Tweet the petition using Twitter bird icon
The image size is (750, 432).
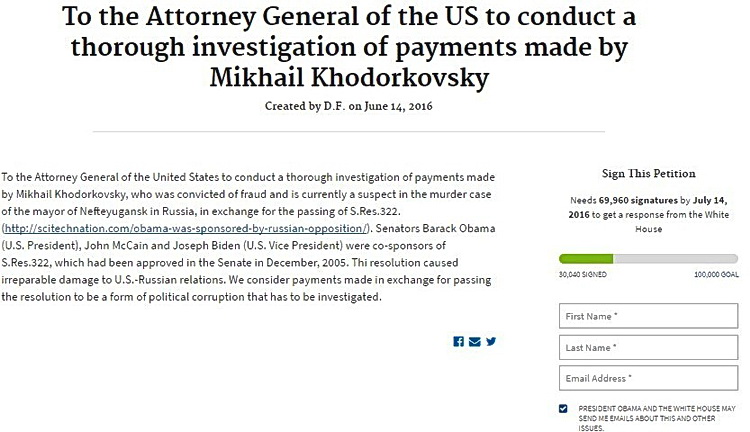[x=491, y=342]
